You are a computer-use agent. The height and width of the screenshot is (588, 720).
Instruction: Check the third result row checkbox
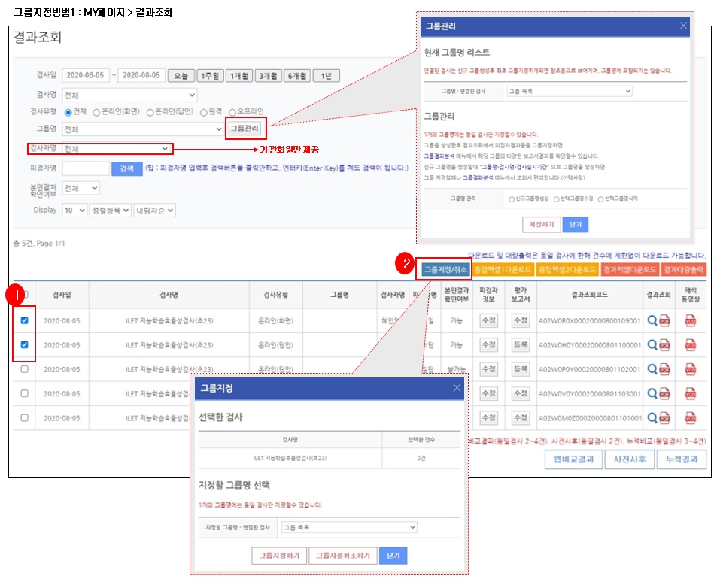pyautogui.click(x=25, y=369)
